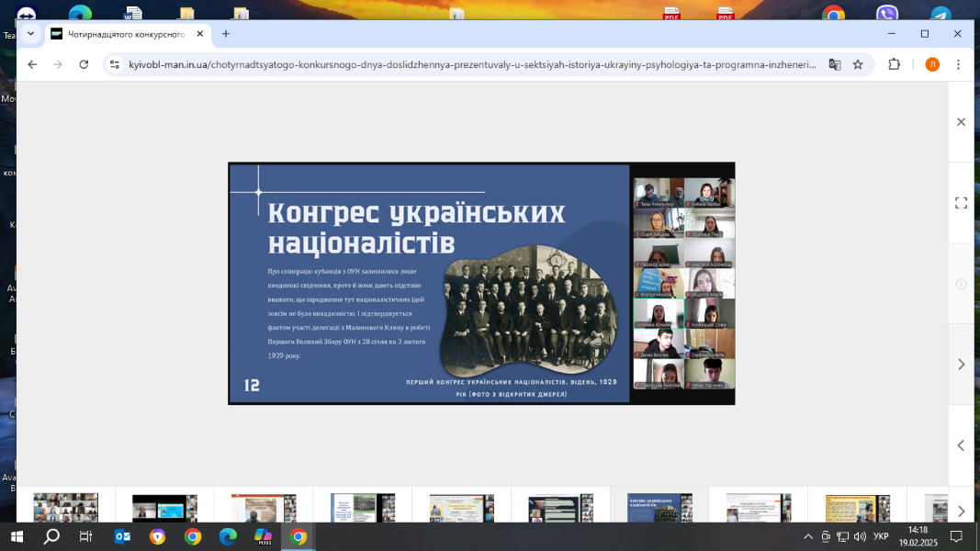Close the Чотирнадцятого конкурсного tab
Screen dimensions: 980x551
click(x=200, y=34)
